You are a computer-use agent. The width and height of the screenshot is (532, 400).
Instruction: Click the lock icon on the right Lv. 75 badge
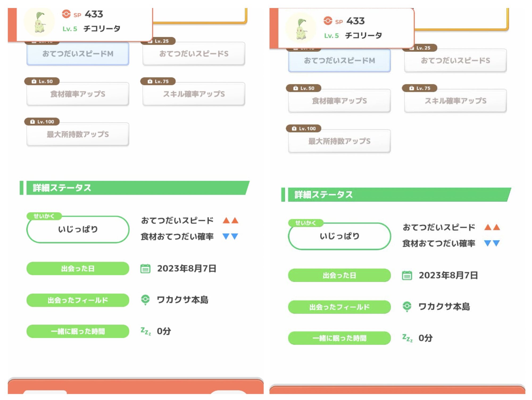coord(412,88)
